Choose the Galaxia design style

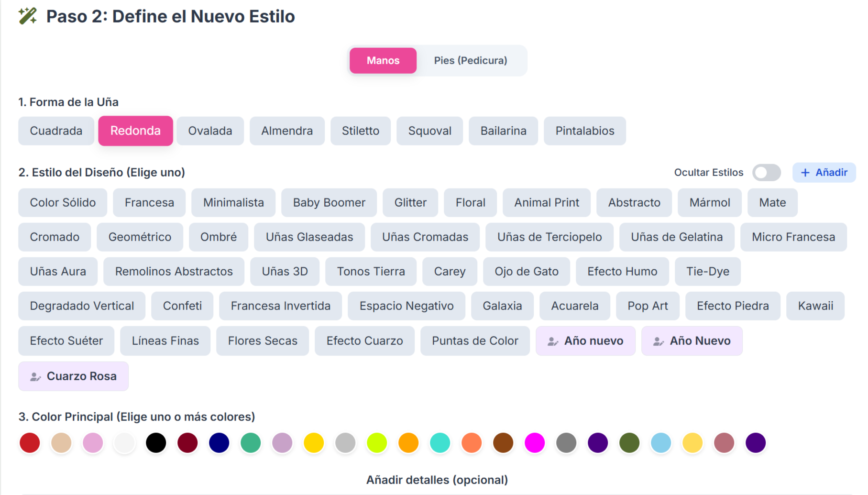pyautogui.click(x=502, y=306)
